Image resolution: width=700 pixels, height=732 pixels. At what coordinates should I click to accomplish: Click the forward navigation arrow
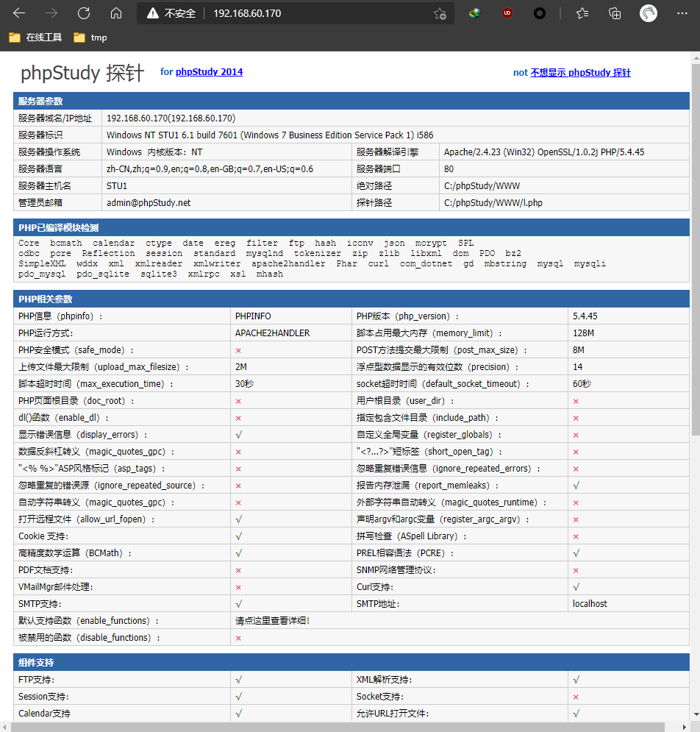(51, 13)
